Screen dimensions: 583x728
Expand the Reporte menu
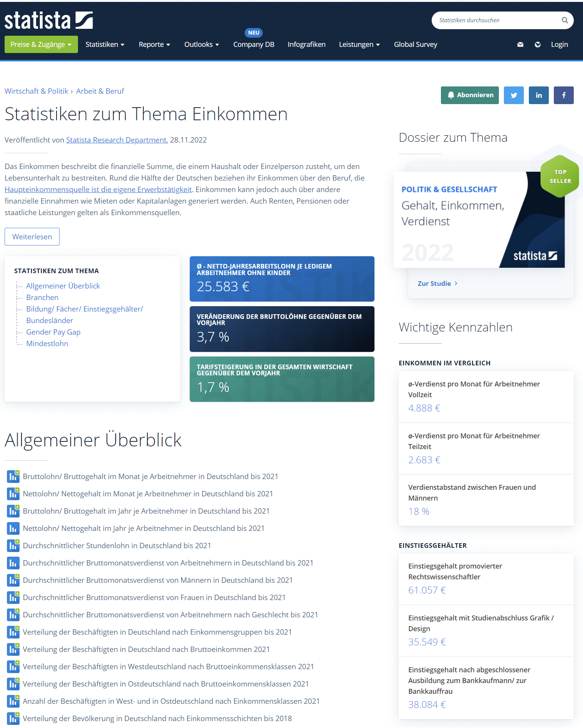[154, 45]
